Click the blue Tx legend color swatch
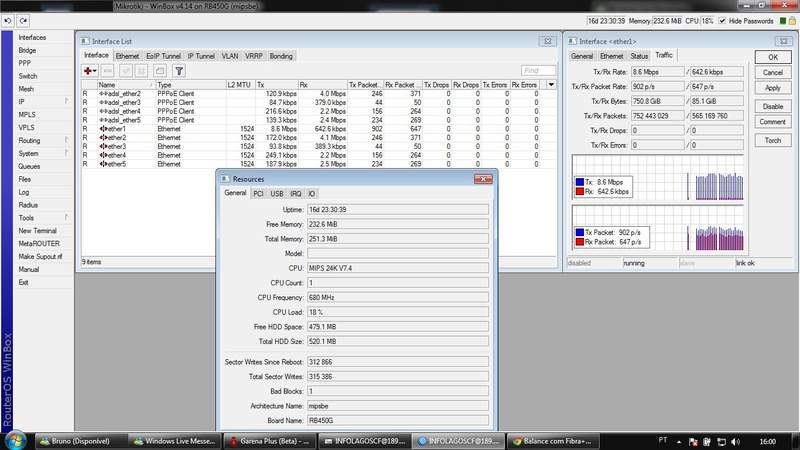This screenshot has height=450, width=800. click(x=580, y=182)
